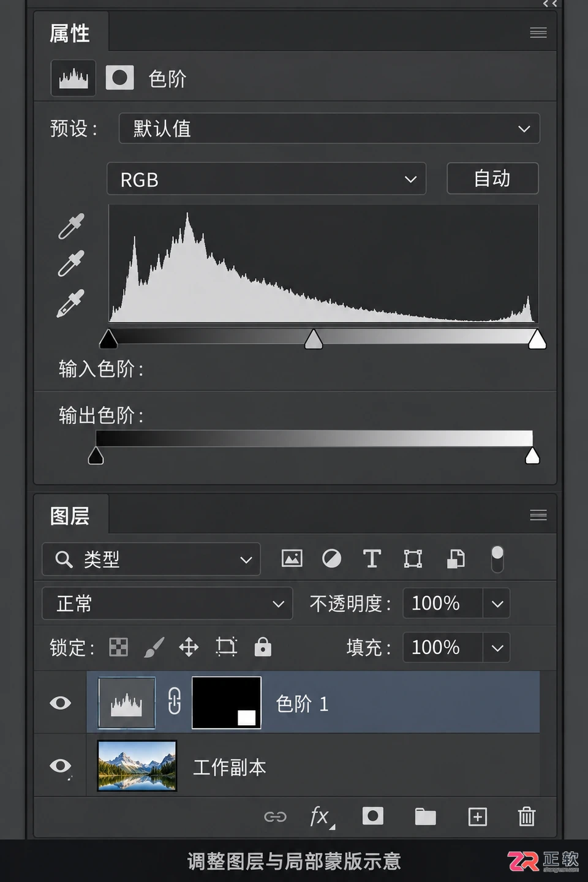The width and height of the screenshot is (588, 882).
Task: Click the 填充 100% field
Action: 443,647
